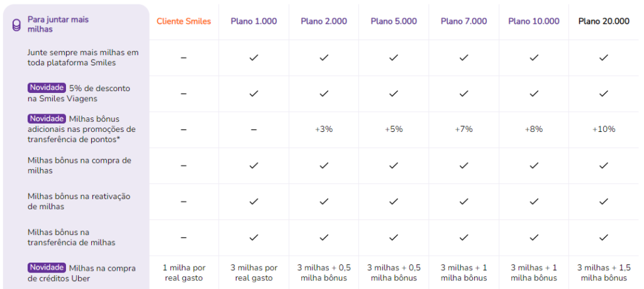Click the checkmark for Plano 1.000 Smiles Viagens discount

[x=253, y=94]
